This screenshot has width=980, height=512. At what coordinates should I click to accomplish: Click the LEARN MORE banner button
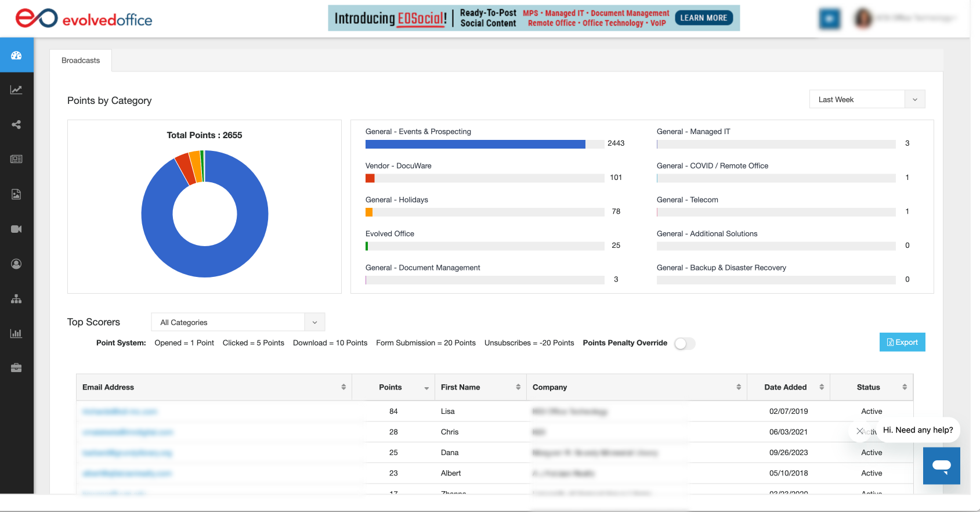703,18
